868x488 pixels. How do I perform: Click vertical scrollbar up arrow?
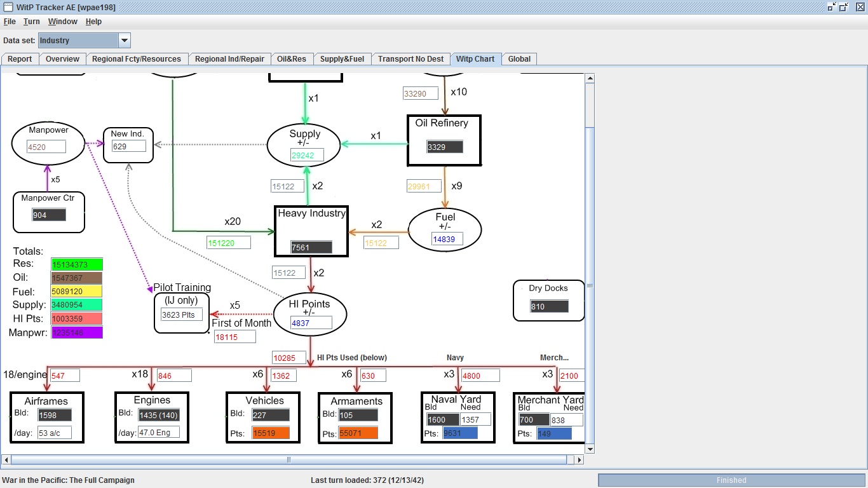tap(590, 78)
